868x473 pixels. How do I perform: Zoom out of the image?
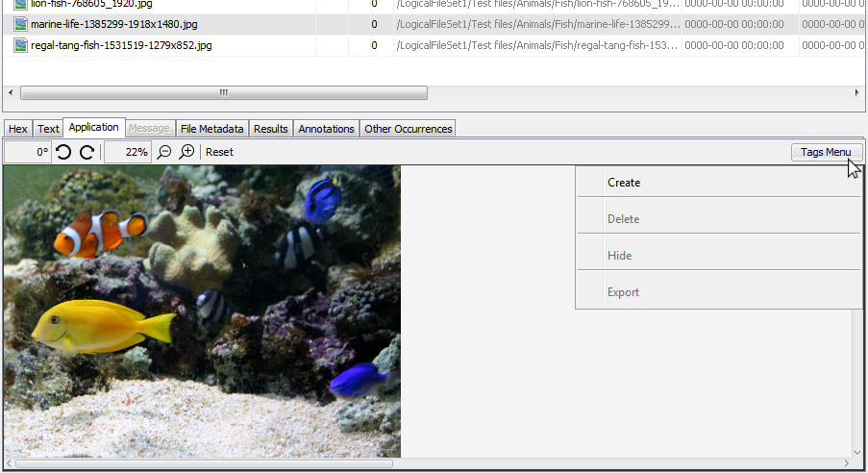(164, 152)
